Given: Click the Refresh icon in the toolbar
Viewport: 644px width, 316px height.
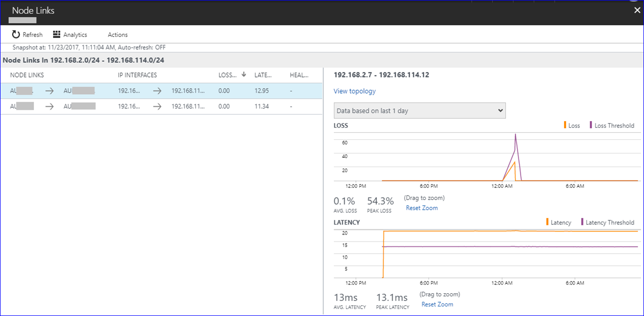Looking at the screenshot, I should tap(16, 34).
